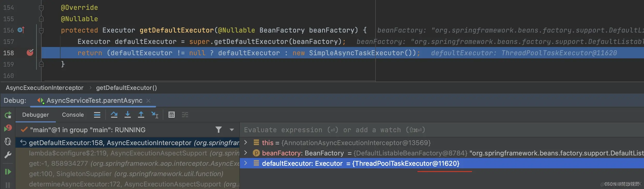Select frame get:-1, 858934277

128,163
